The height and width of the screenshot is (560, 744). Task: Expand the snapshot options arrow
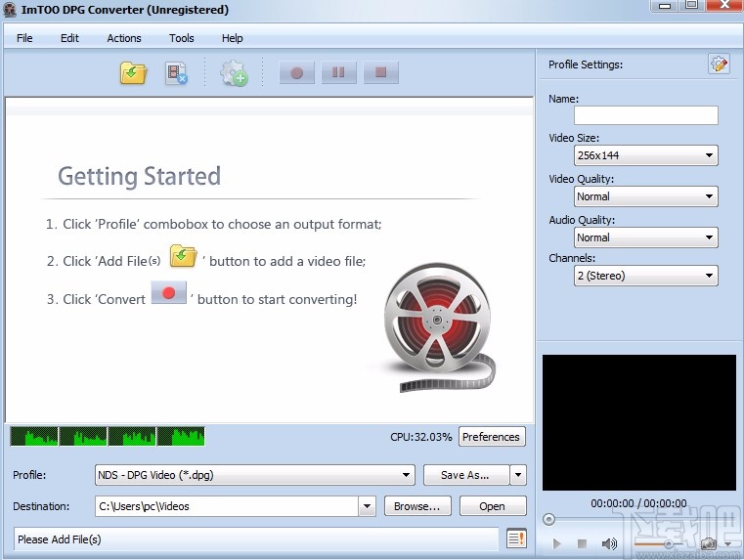(728, 543)
